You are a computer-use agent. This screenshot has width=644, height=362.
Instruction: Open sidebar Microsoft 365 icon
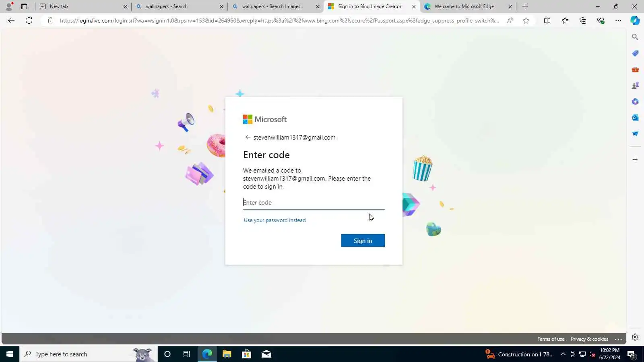coord(635,101)
